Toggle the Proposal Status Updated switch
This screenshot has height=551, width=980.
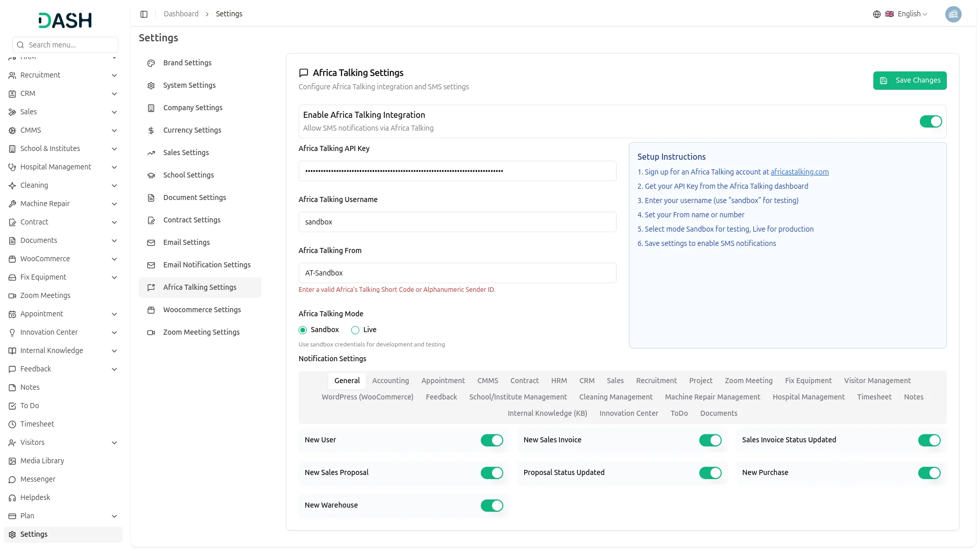tap(710, 473)
